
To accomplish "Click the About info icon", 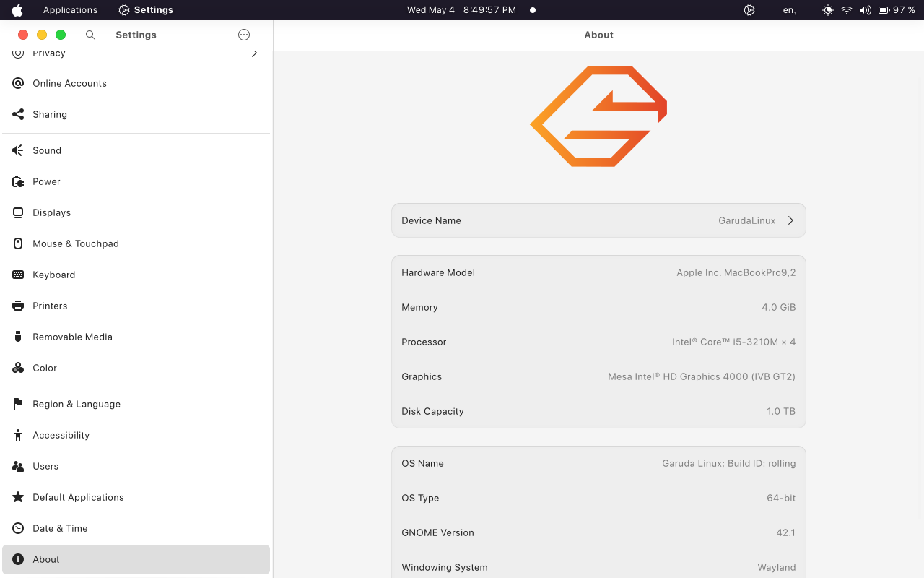I will pyautogui.click(x=18, y=559).
